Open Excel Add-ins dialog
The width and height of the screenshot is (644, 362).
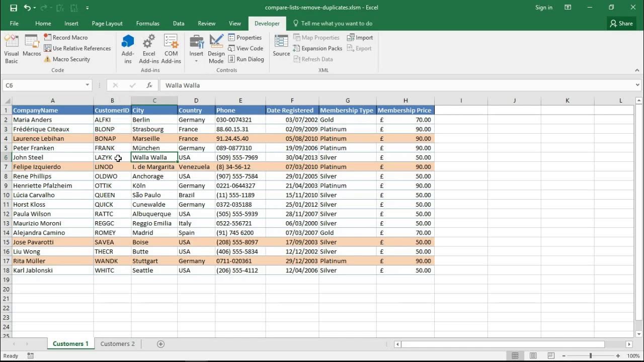coord(149,49)
